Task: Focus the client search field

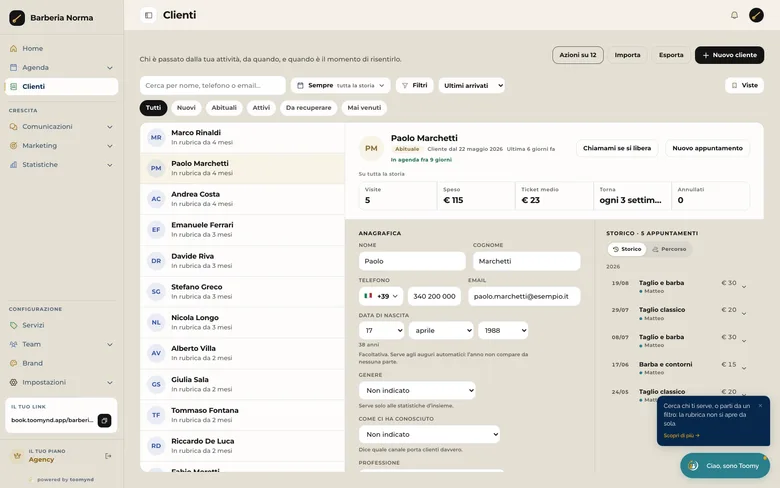Action: [x=212, y=86]
